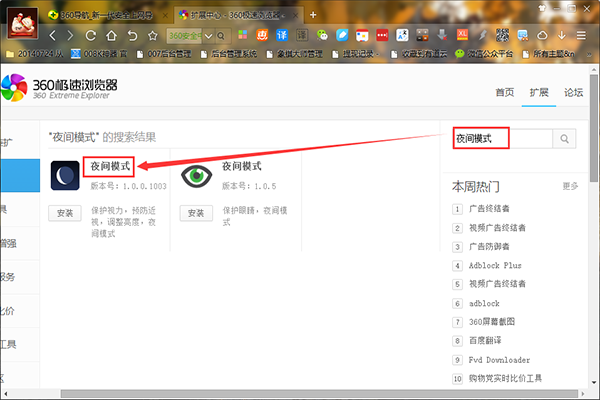Image resolution: width=600 pixels, height=400 pixels.
Task: Click the gray download arrow extension icon
Action: point(442,35)
